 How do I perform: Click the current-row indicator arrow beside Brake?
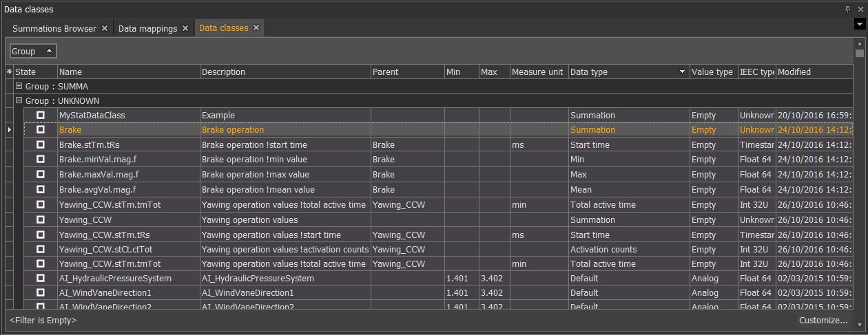pos(9,129)
